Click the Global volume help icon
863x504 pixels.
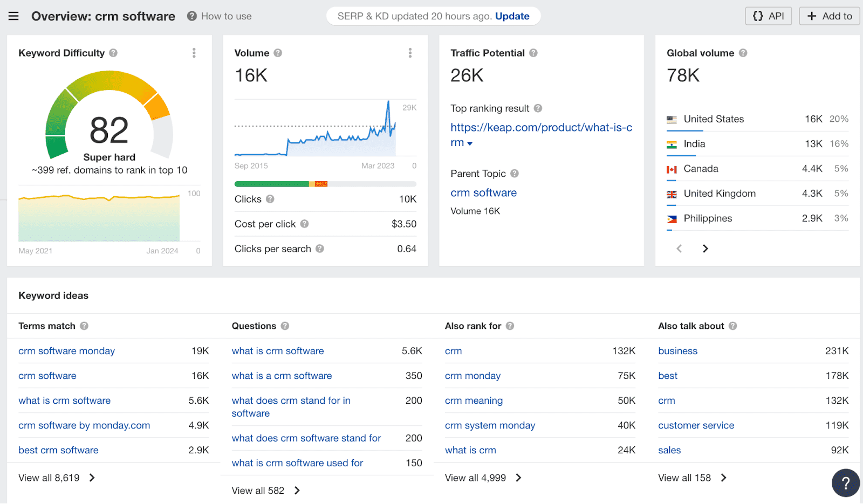[x=744, y=53]
